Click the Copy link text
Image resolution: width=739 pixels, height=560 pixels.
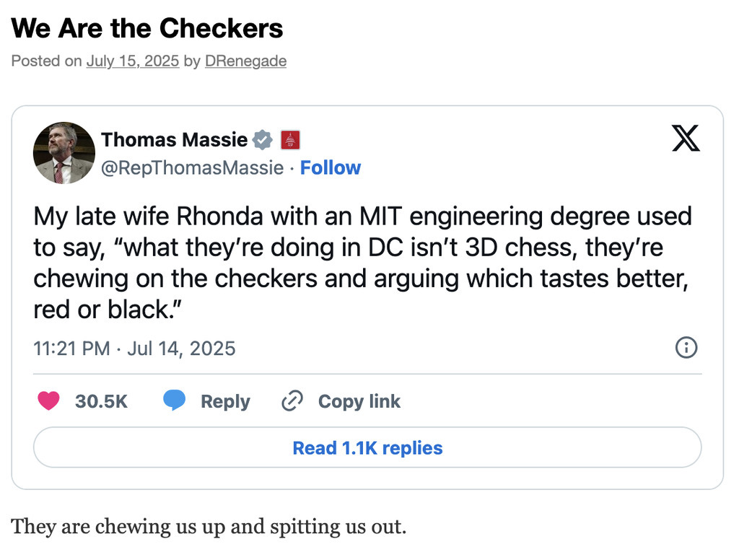(359, 401)
